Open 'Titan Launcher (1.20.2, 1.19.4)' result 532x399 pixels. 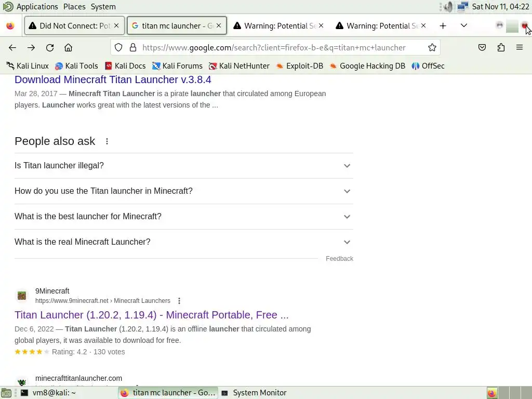pyautogui.click(x=151, y=315)
